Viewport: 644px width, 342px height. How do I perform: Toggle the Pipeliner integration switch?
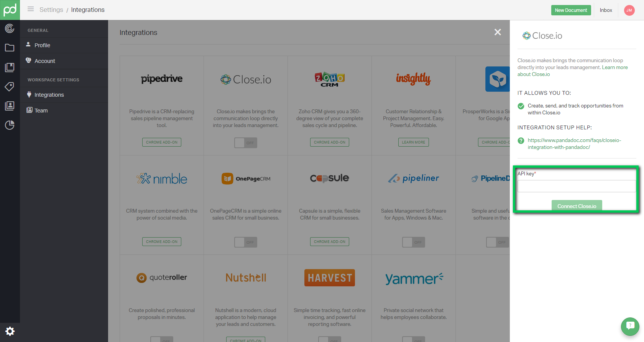click(414, 242)
